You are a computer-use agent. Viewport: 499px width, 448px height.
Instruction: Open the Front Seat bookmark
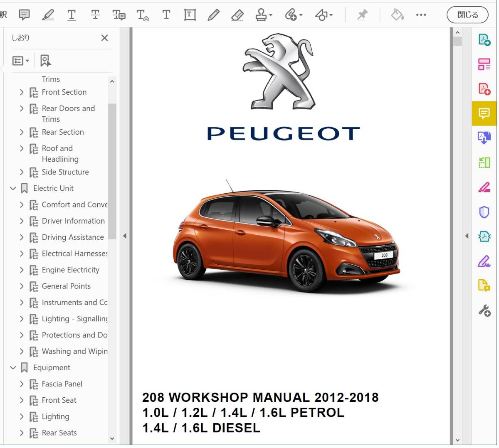(x=59, y=400)
